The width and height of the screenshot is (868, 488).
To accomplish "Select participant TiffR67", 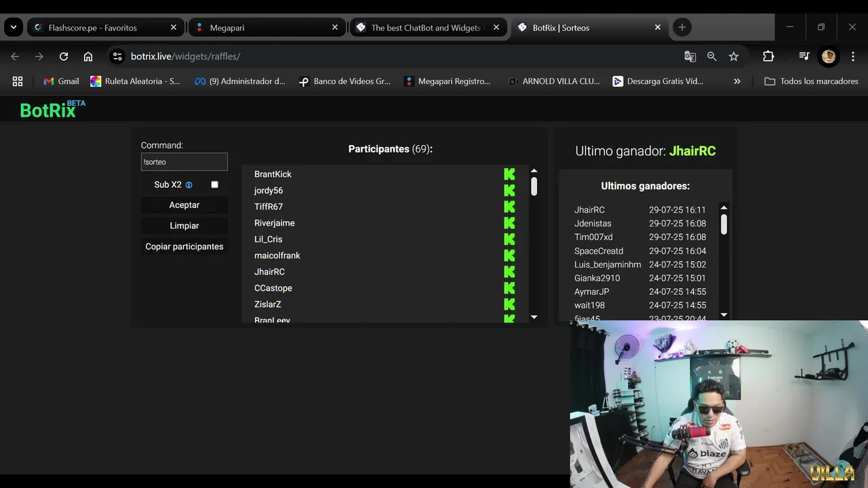I will tap(269, 207).
